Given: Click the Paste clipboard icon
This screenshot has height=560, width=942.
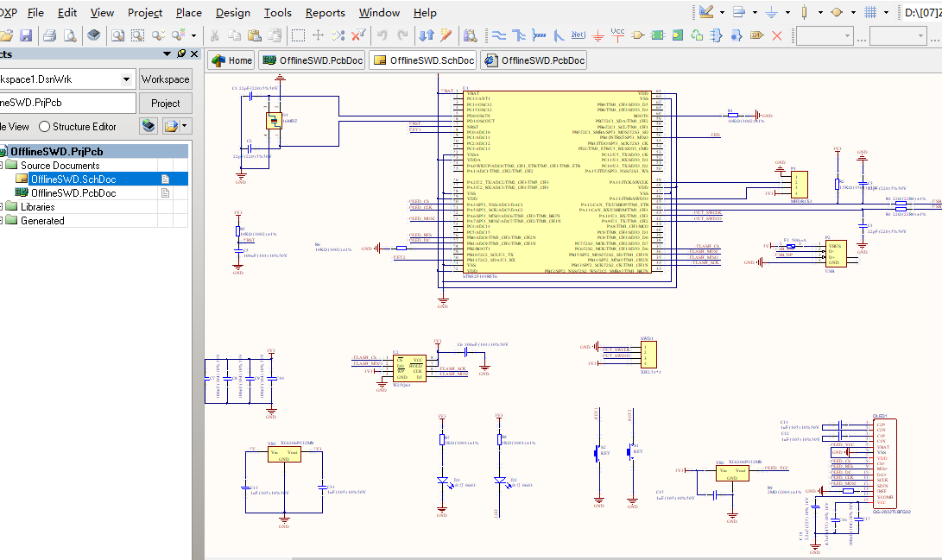Looking at the screenshot, I should click(x=254, y=35).
